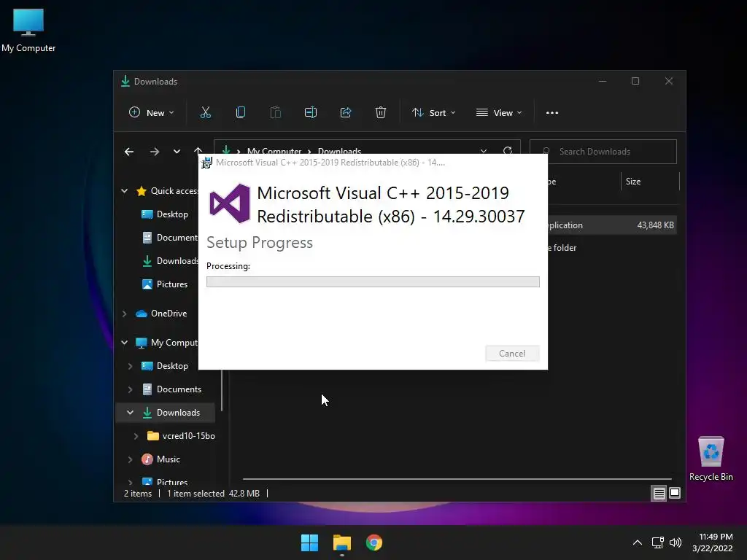The width and height of the screenshot is (747, 560).
Task: Click the installer icon in the dialog title bar
Action: [x=206, y=163]
